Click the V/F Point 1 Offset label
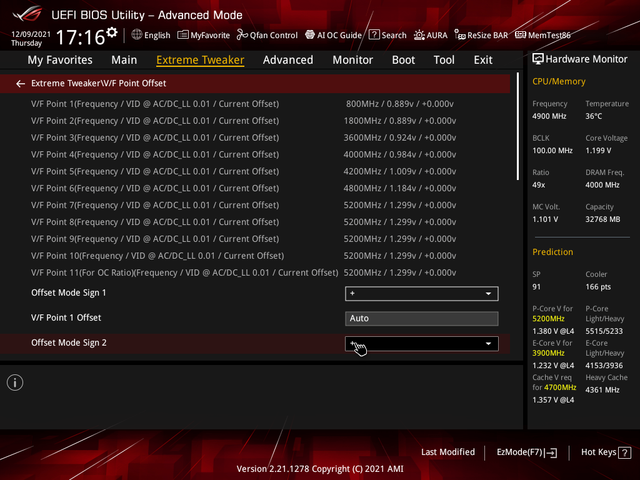 (66, 318)
